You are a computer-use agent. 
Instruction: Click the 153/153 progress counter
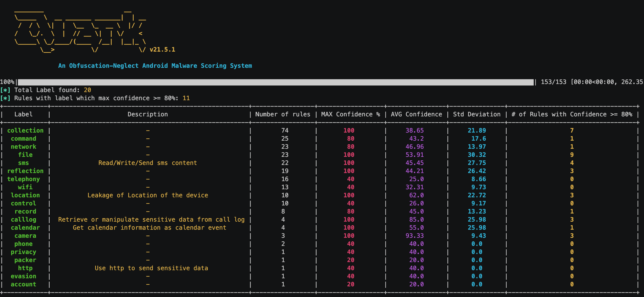click(553, 82)
